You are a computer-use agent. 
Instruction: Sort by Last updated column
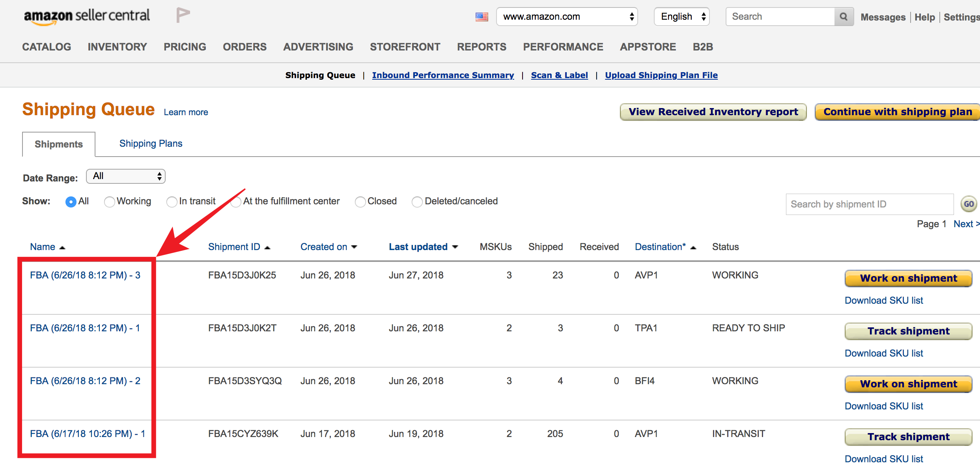[423, 247]
